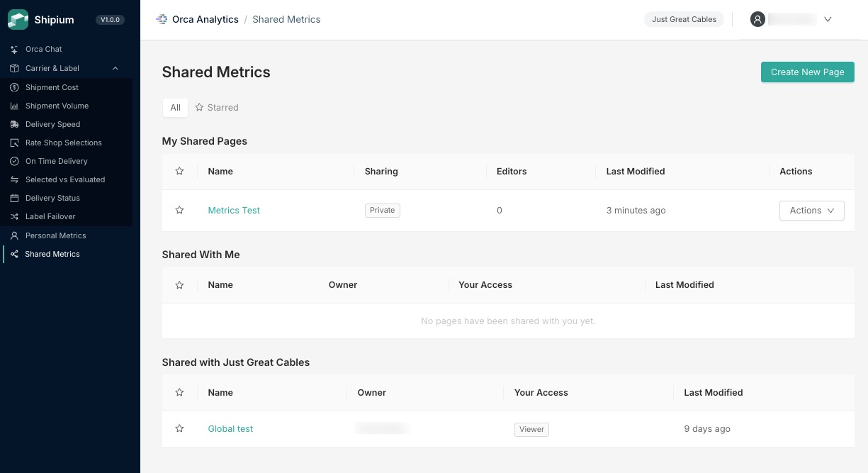Click the Viewer access tag

(531, 429)
